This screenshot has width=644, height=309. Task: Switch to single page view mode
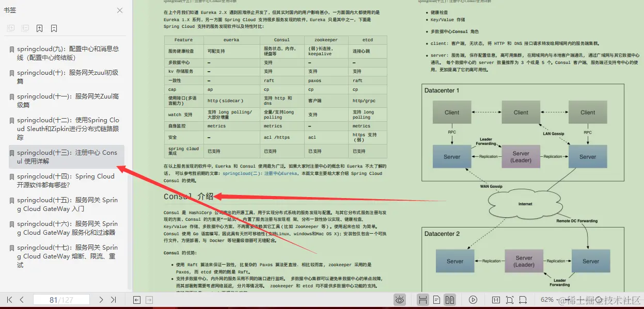[x=436, y=299]
